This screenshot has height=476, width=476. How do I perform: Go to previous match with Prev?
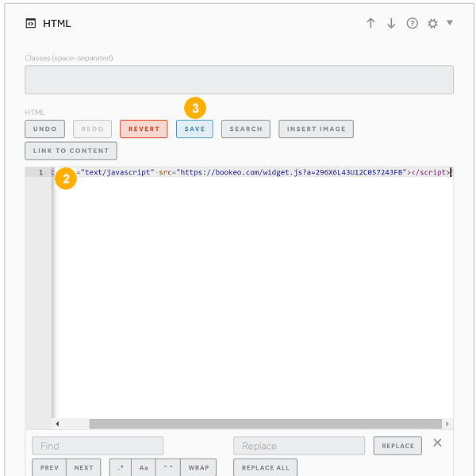point(49,467)
